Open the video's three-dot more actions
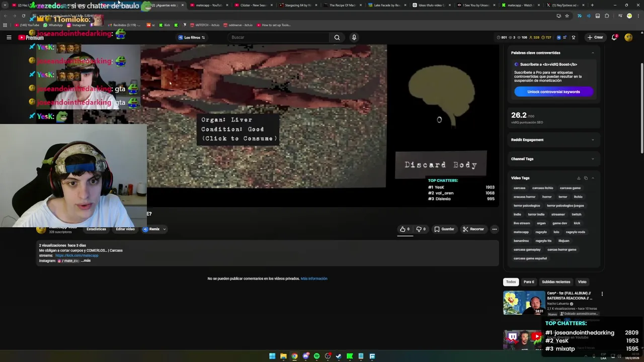 point(495,229)
